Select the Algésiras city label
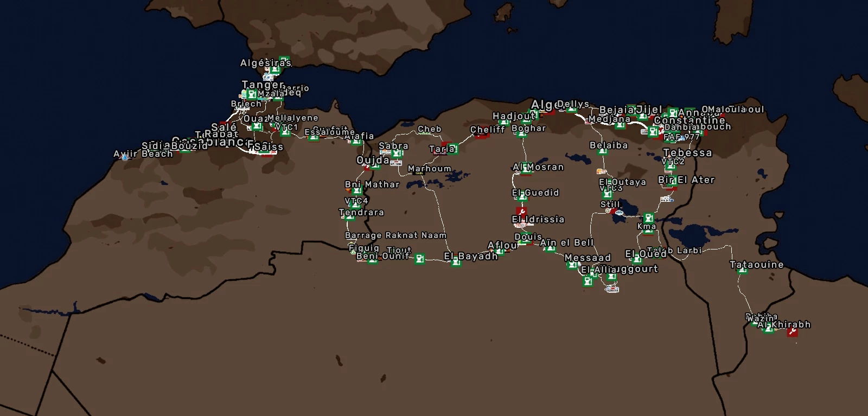Viewport: 868px width, 416px height. (265, 63)
